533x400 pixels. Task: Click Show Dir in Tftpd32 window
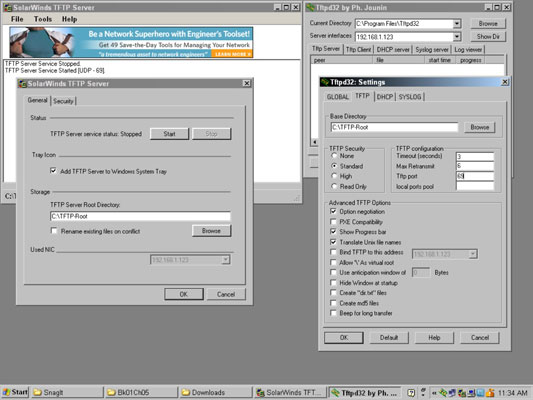(x=488, y=36)
